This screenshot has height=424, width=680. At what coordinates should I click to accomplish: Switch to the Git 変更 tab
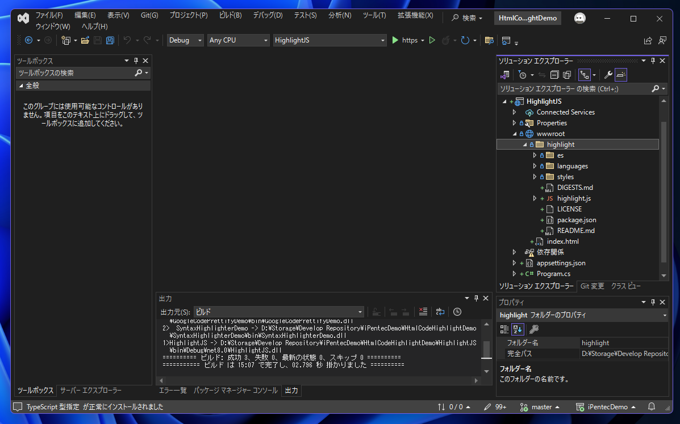[592, 286]
